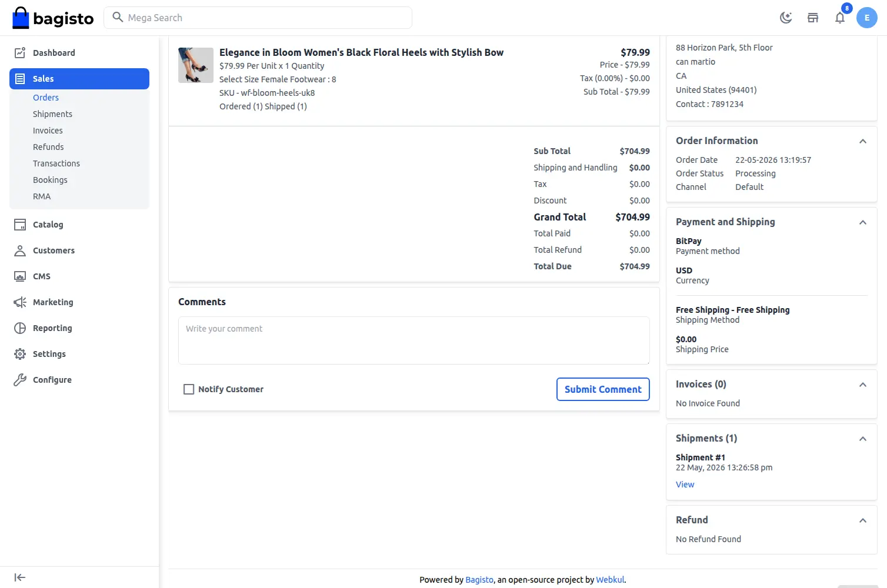Click Free Shipping - Free Shipping text
887x588 pixels.
[x=732, y=310]
